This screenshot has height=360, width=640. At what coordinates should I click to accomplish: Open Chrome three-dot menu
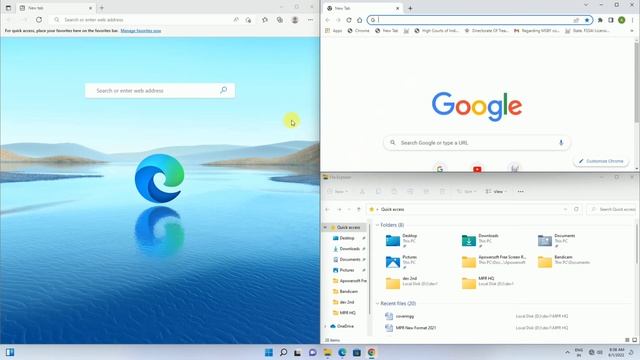(x=633, y=20)
